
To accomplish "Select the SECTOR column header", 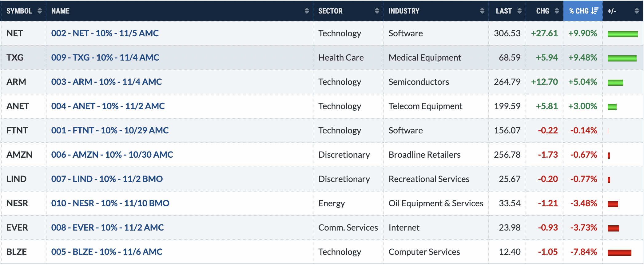I will click(330, 11).
